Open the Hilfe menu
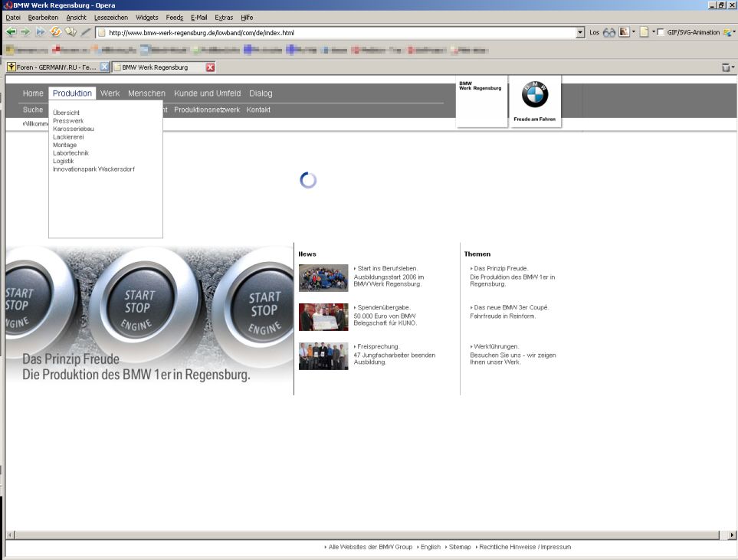 coord(247,18)
